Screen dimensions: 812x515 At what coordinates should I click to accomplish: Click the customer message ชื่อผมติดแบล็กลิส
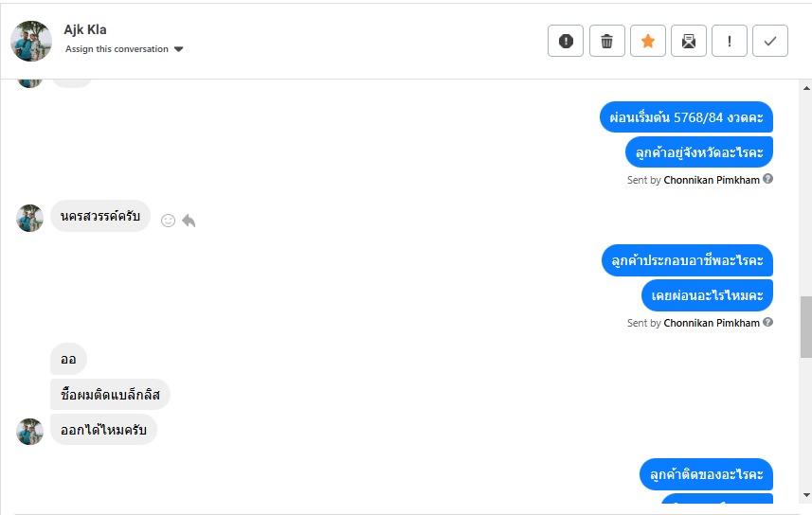pyautogui.click(x=110, y=395)
